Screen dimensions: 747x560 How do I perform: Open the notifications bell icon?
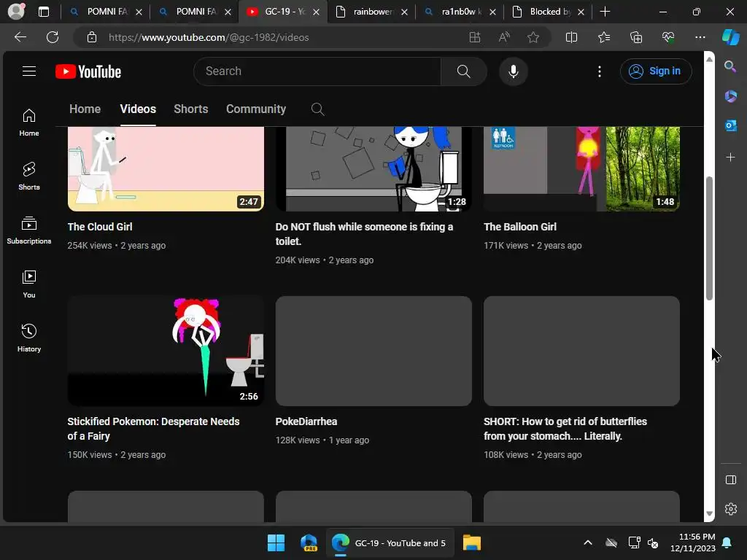tap(727, 542)
